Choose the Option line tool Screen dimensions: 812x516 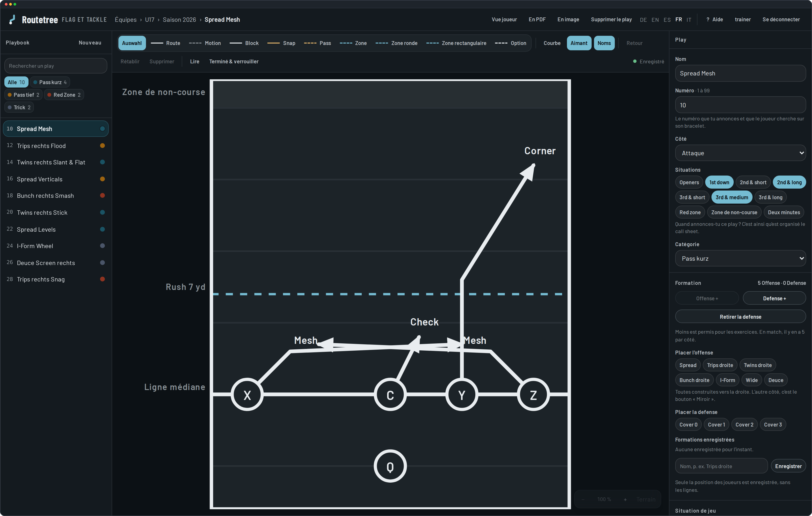510,43
